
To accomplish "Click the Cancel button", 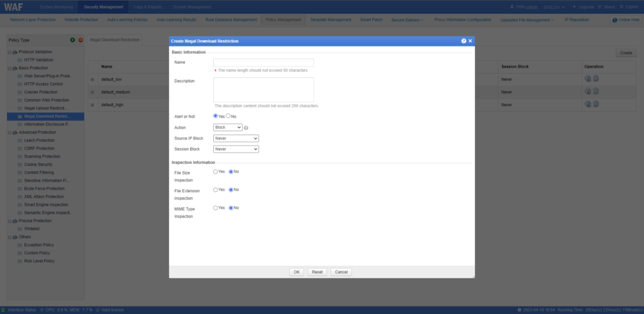I will (x=341, y=272).
